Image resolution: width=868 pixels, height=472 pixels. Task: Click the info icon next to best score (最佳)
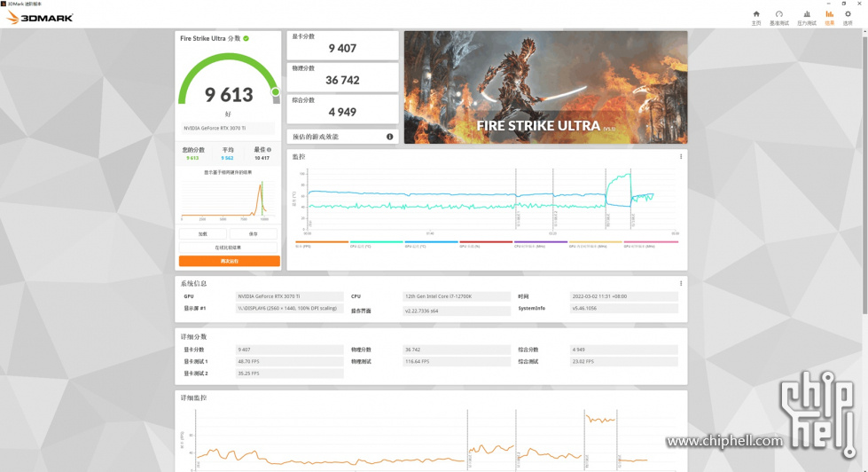click(269, 150)
